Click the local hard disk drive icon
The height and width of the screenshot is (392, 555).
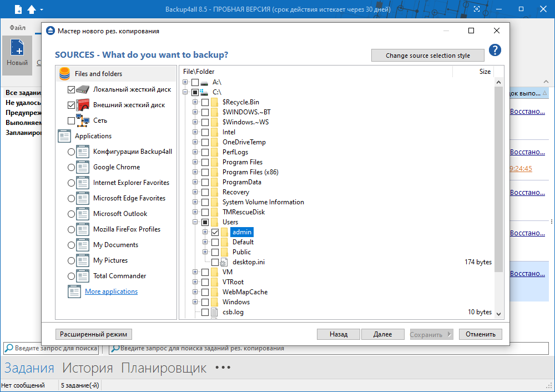point(83,89)
